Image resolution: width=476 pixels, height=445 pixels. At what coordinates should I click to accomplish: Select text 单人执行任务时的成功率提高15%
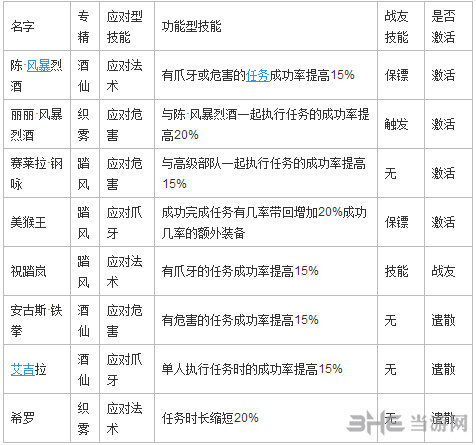252,369
